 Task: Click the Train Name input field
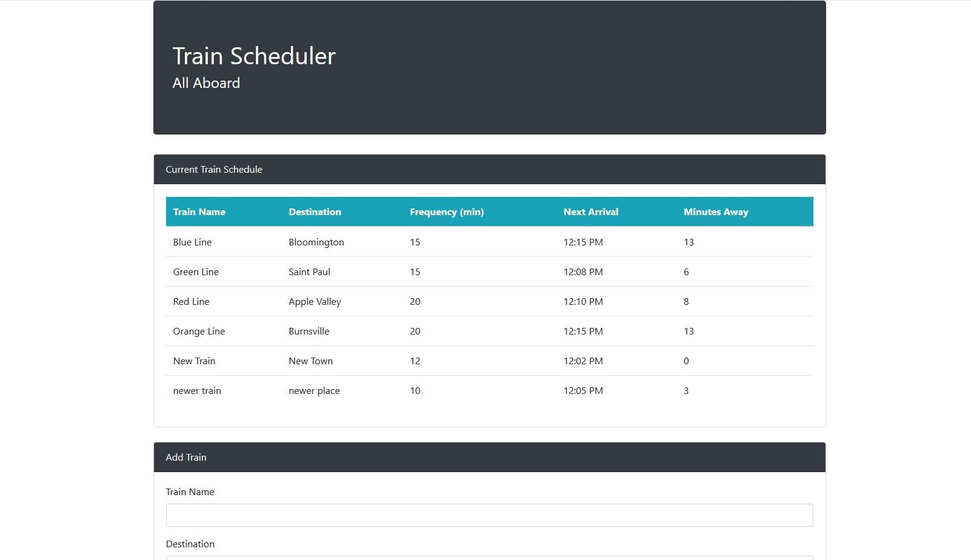[489, 515]
